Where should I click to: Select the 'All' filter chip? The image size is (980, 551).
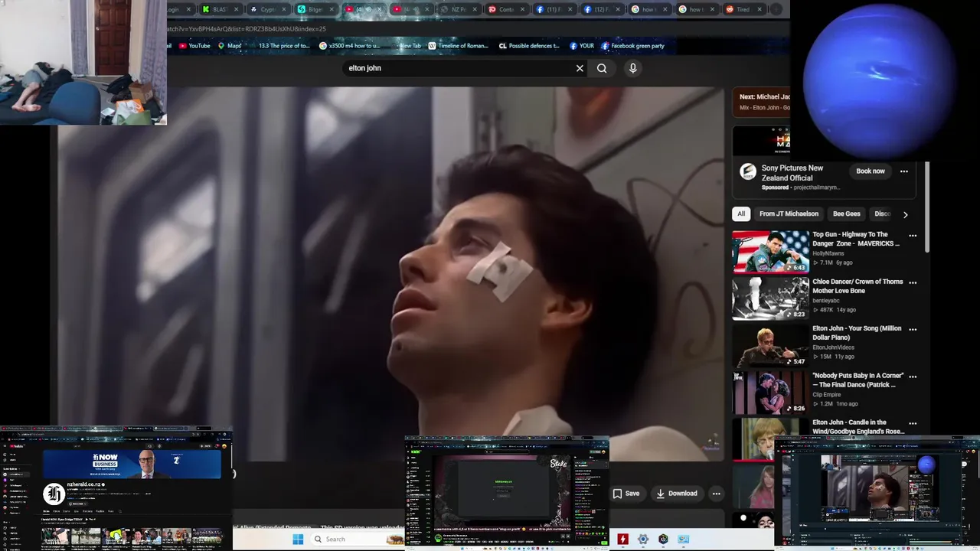click(740, 214)
